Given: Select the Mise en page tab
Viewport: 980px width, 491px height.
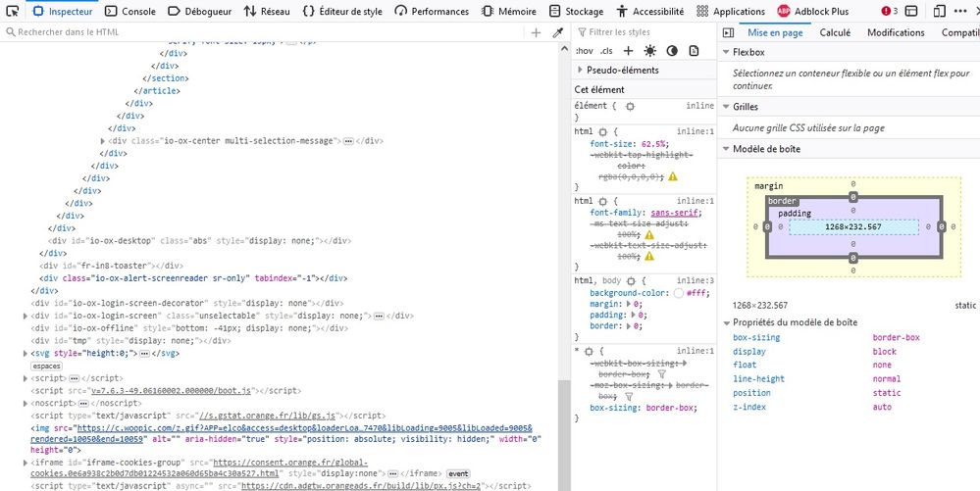Looking at the screenshot, I should pyautogui.click(x=775, y=32).
